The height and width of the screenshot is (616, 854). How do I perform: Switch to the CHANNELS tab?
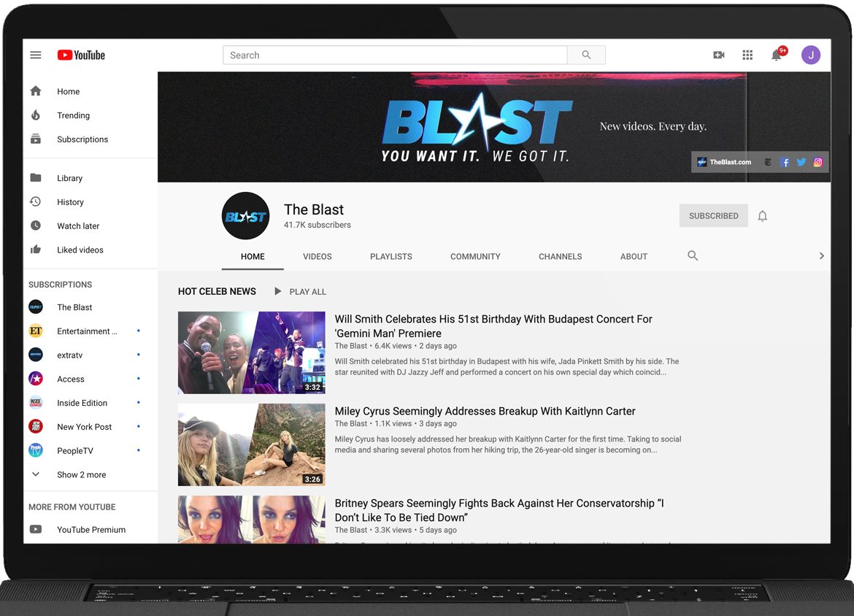[561, 256]
